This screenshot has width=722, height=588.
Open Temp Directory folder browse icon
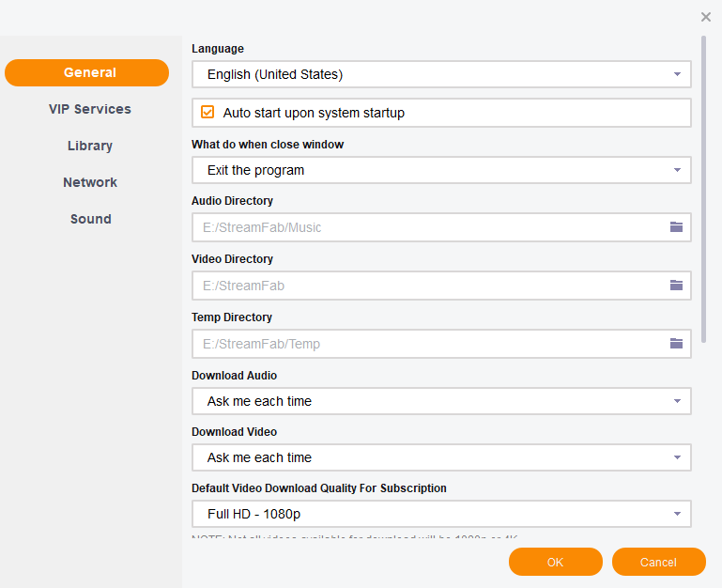click(676, 344)
